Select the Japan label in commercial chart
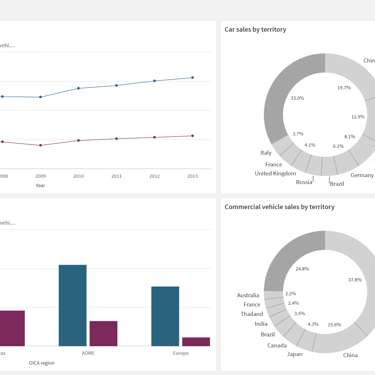Image resolution: width=375 pixels, height=375 pixels. 295,354
